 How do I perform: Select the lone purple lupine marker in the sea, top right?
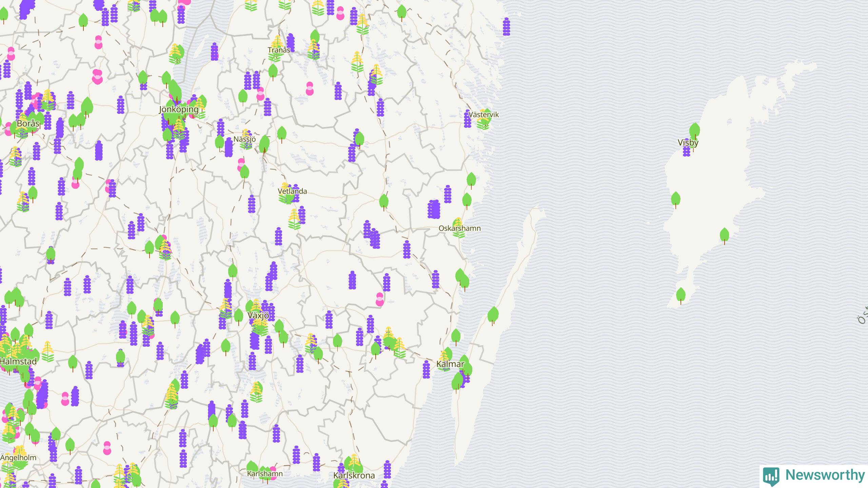tap(507, 27)
